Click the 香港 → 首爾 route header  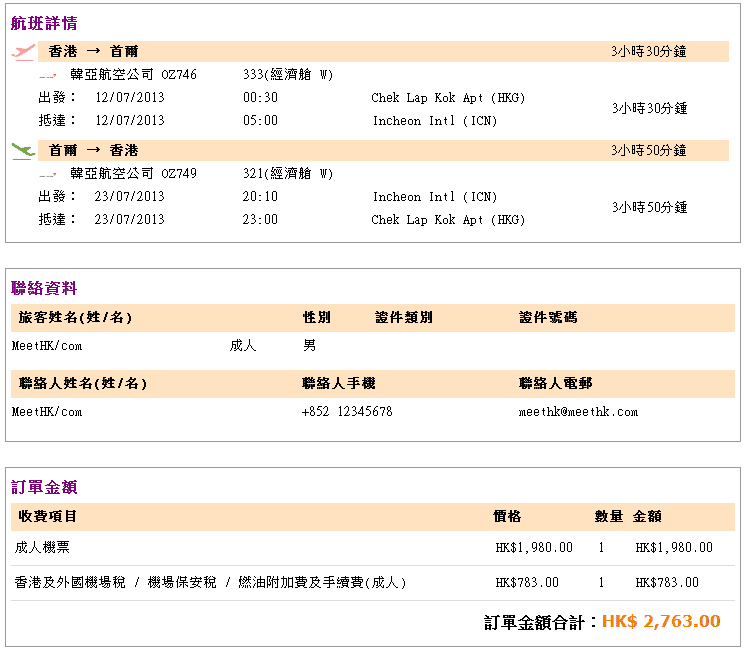94,52
